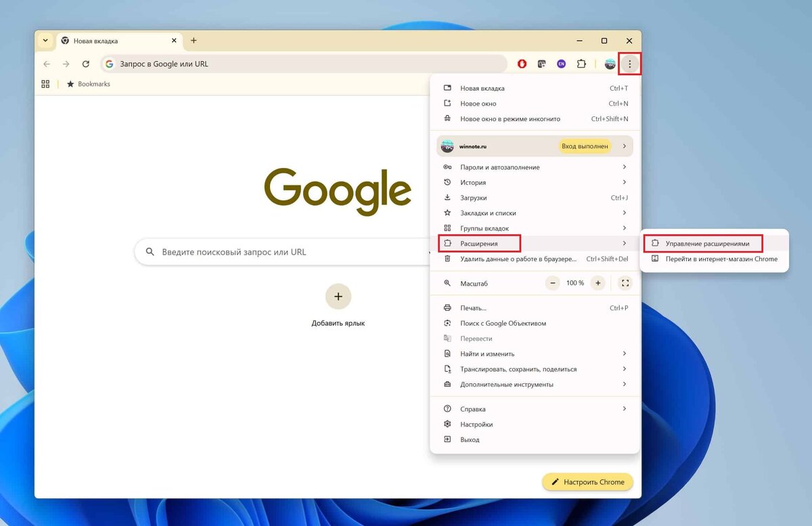Image resolution: width=812 pixels, height=526 pixels.
Task: Open Новое окно в режиме инкогнито
Action: [x=535, y=119]
